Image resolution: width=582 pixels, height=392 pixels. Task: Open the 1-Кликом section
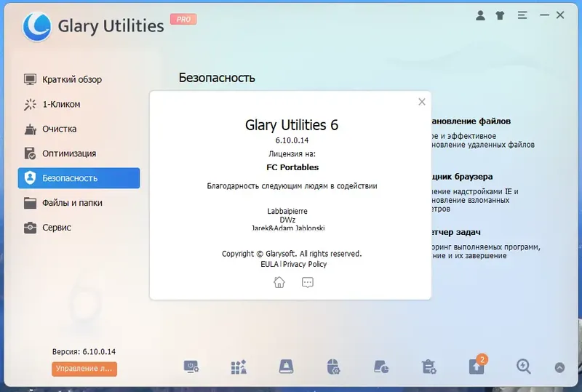coord(79,104)
